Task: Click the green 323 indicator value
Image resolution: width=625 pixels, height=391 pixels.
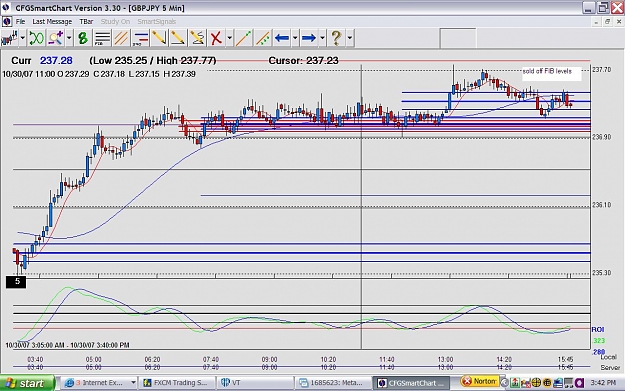Action: 599,341
